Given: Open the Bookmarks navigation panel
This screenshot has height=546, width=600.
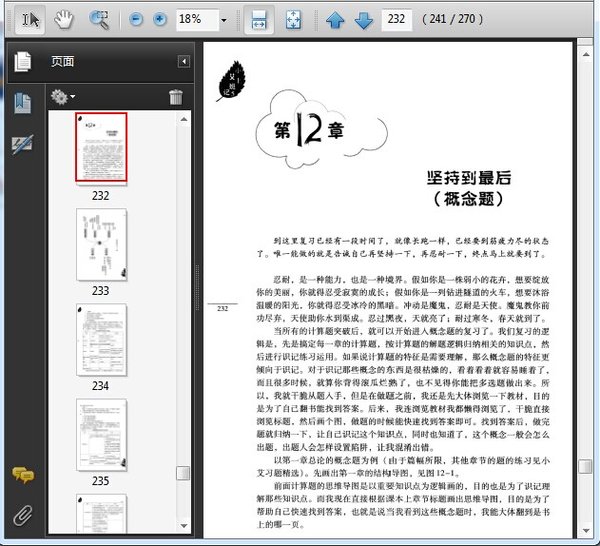Looking at the screenshot, I should (x=22, y=102).
